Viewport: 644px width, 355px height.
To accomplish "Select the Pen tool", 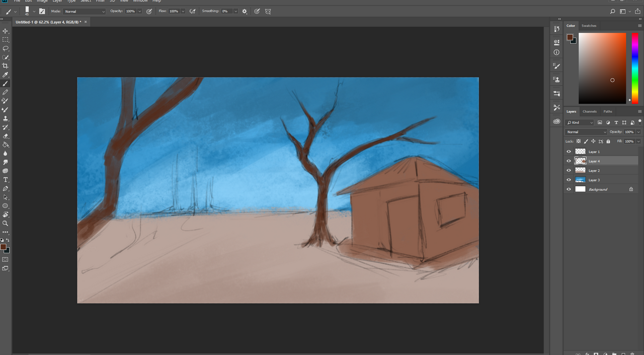I will [x=6, y=188].
